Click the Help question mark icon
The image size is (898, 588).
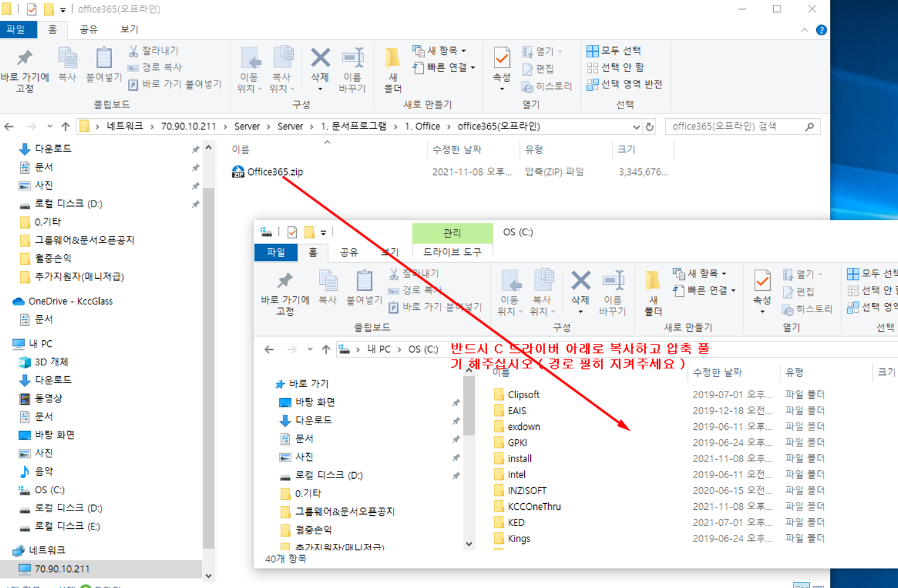(822, 30)
